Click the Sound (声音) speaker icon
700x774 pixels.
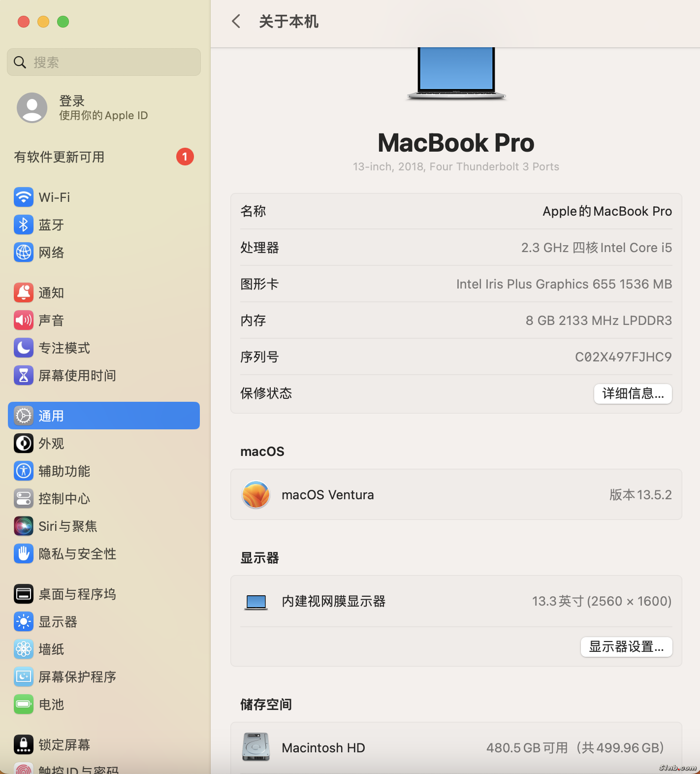tap(24, 321)
